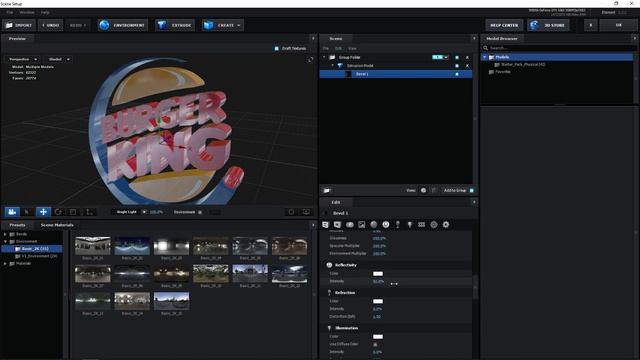Click the grid icon in Edit toolbar
This screenshot has width=640, height=360.
422,224
